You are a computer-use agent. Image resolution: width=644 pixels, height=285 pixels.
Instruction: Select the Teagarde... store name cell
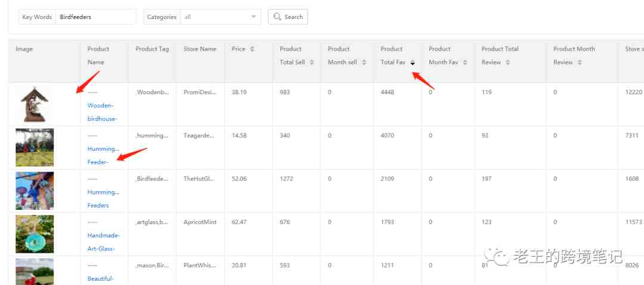(200, 135)
